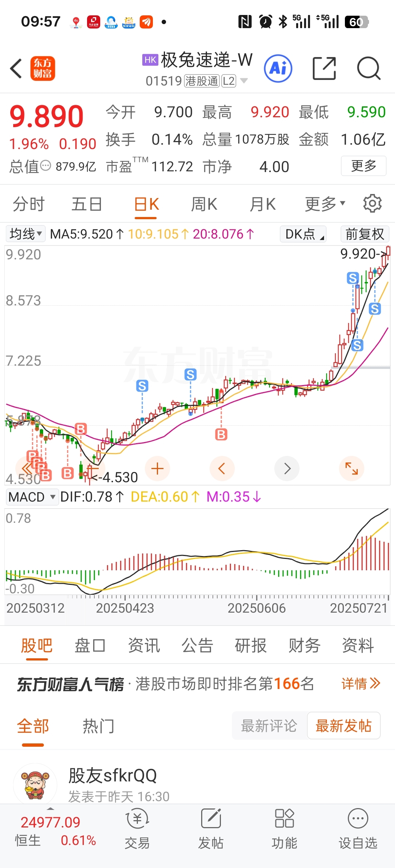Tap the zoom-in plus chart button
This screenshot has width=395, height=868.
coord(157,468)
